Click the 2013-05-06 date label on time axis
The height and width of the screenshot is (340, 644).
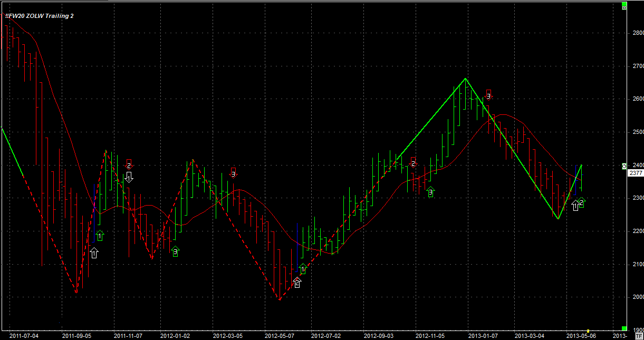coord(580,335)
